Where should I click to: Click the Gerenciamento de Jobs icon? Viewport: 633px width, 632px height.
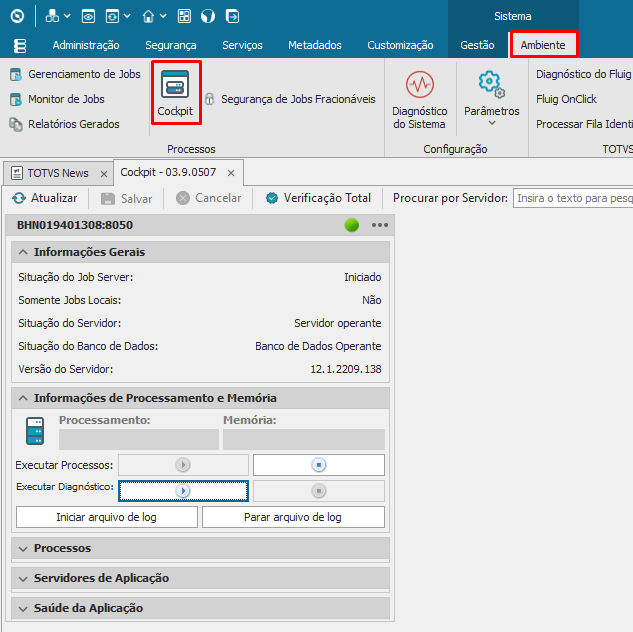(16, 74)
